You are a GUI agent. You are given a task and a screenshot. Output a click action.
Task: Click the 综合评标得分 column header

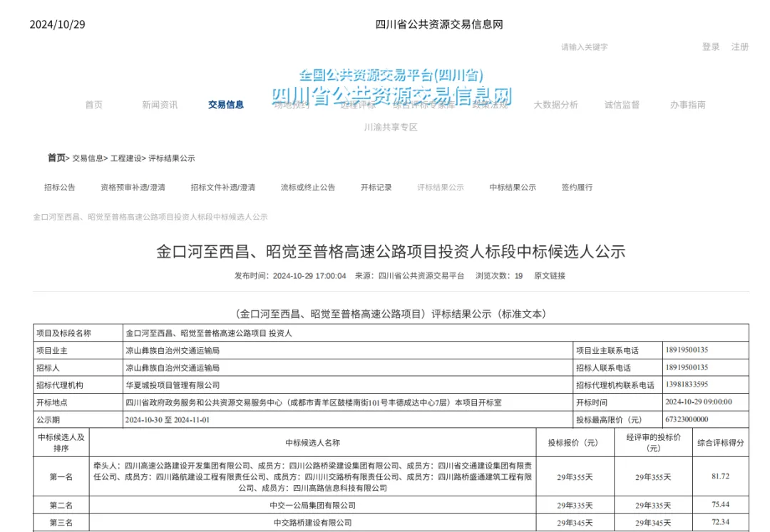point(720,443)
